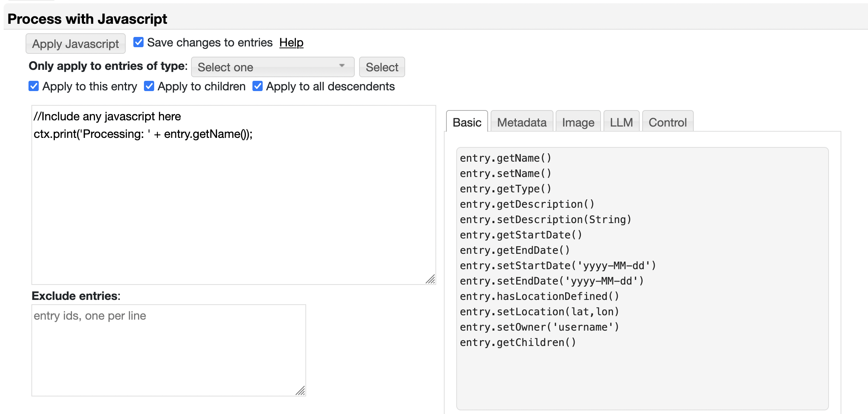Open the entry type 'Select one' dropdown
Screen dimensions: 868x414
pyautogui.click(x=272, y=67)
